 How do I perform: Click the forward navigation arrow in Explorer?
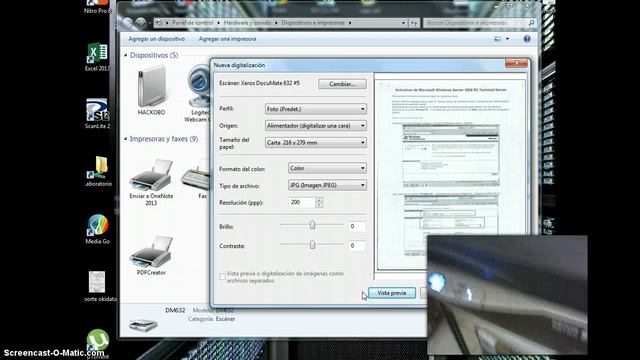point(141,23)
